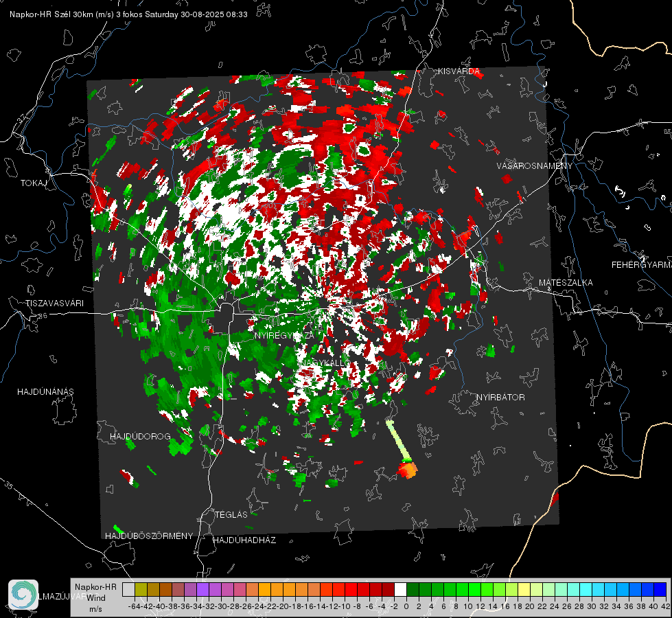Image resolution: width=672 pixels, height=618 pixels.
Task: Select the cyan swatch between 28 and 30
Action: pyautogui.click(x=586, y=590)
